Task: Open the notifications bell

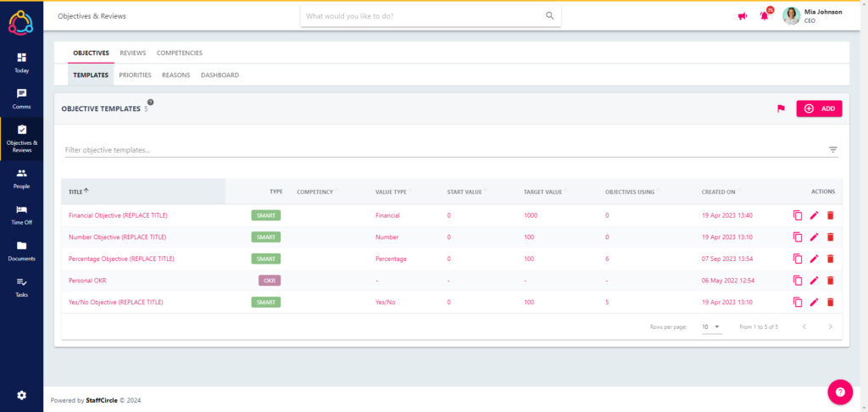Action: (765, 15)
